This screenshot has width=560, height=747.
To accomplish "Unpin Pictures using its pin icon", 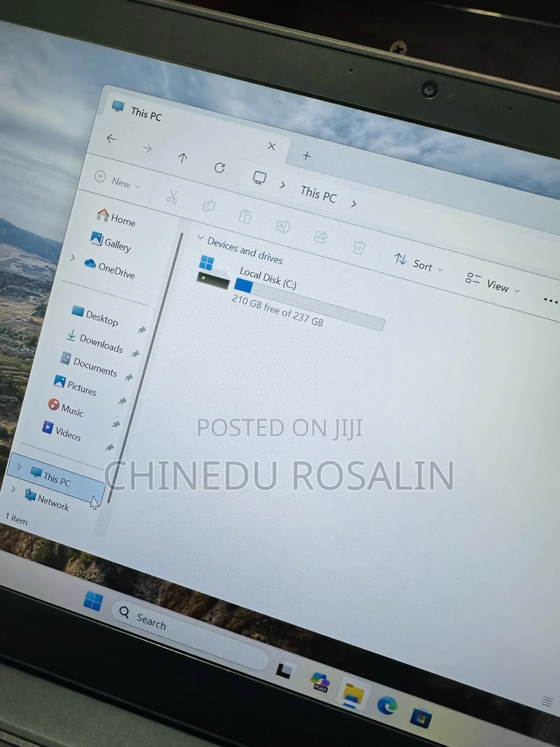I will pos(122,401).
